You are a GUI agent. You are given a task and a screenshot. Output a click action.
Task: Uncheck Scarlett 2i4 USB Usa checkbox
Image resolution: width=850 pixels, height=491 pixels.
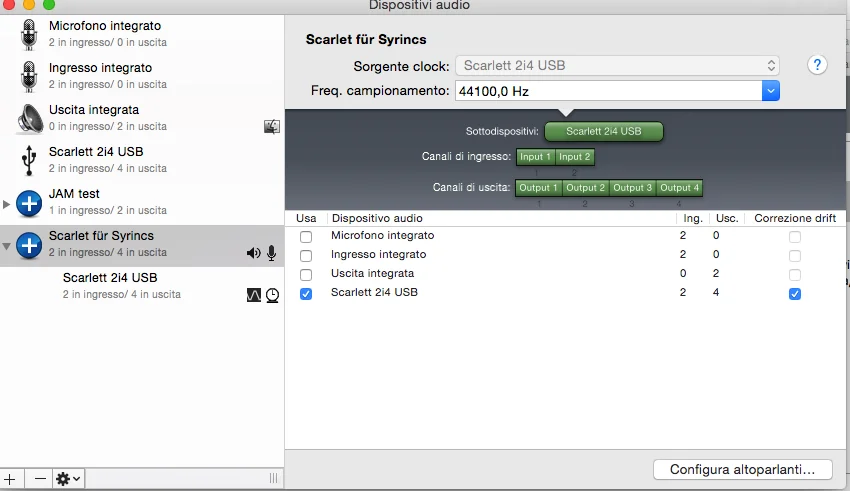click(x=306, y=294)
